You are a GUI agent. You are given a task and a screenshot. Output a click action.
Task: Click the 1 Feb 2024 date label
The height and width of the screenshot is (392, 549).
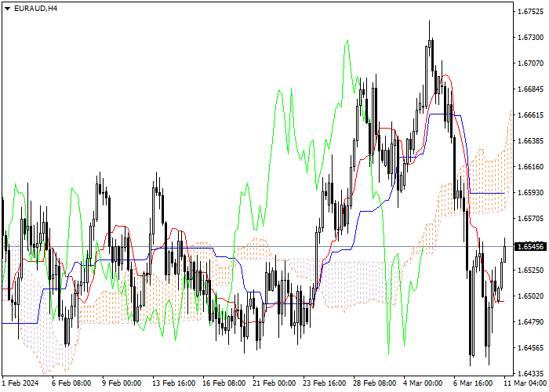point(20,383)
